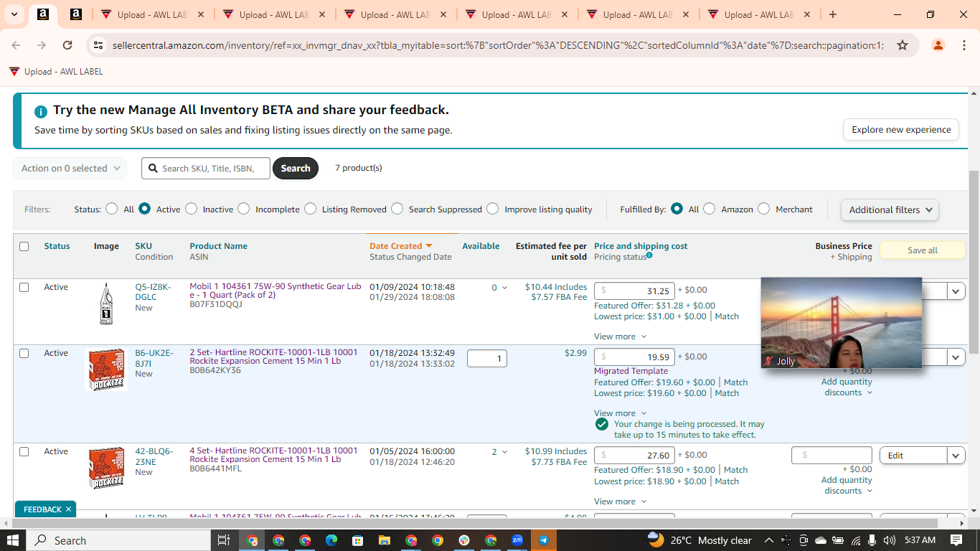Sort by the SKU column header

tap(143, 246)
